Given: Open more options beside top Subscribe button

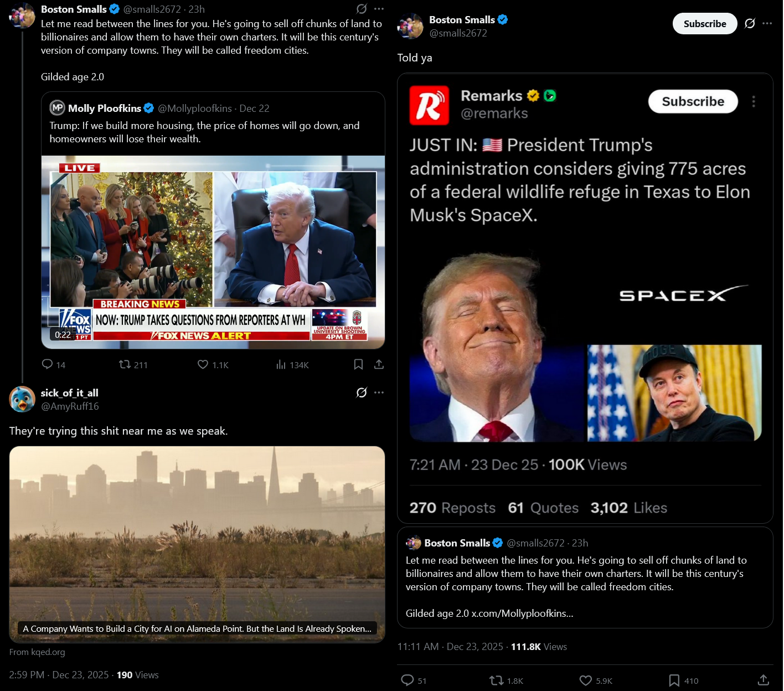Looking at the screenshot, I should (x=767, y=23).
